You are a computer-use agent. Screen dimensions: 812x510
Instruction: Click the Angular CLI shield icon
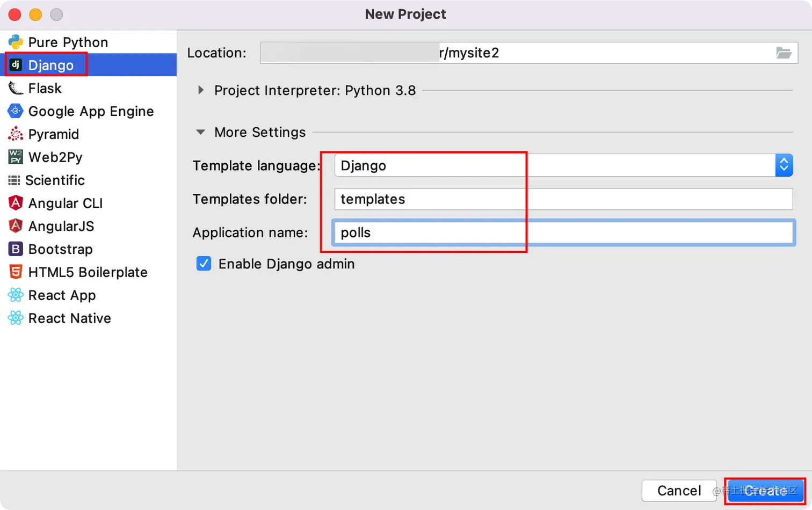[16, 203]
